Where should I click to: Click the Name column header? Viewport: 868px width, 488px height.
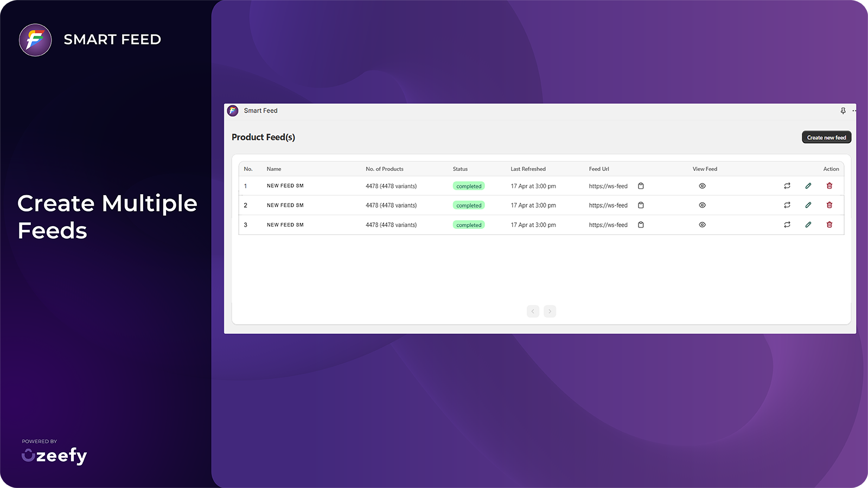(274, 169)
